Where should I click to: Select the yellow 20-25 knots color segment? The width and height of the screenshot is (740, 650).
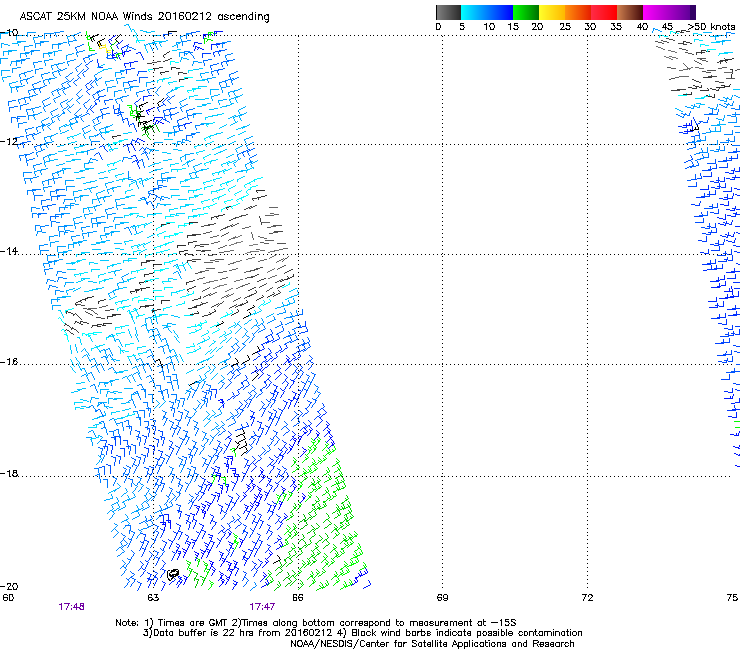[x=552, y=12]
